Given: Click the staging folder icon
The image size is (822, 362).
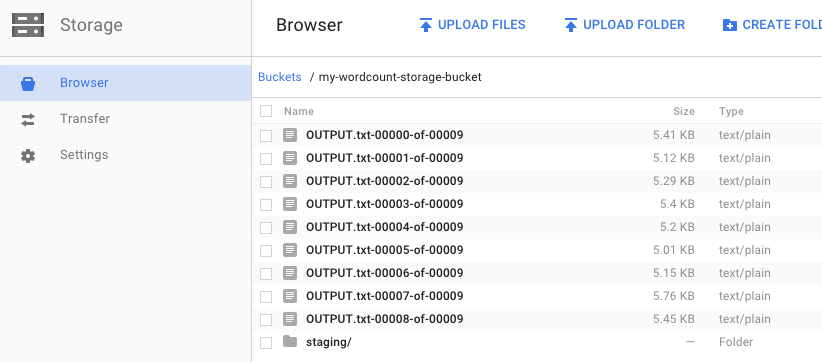Looking at the screenshot, I should click(x=290, y=342).
